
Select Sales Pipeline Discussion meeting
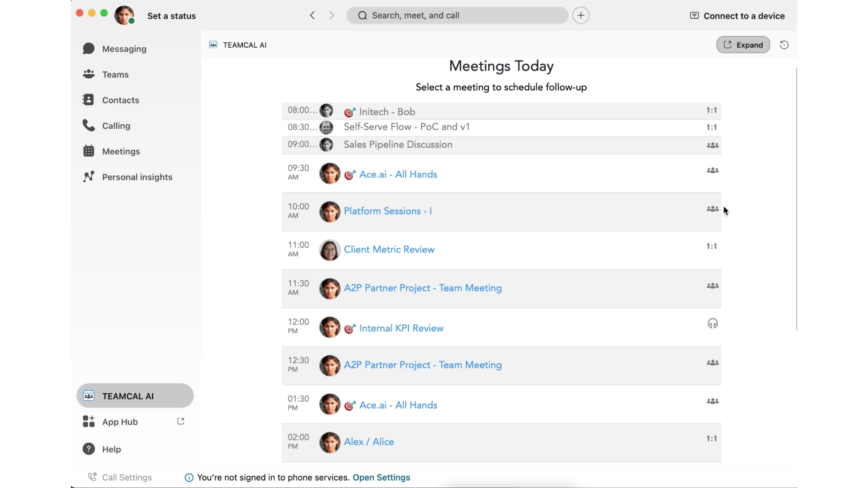501,145
